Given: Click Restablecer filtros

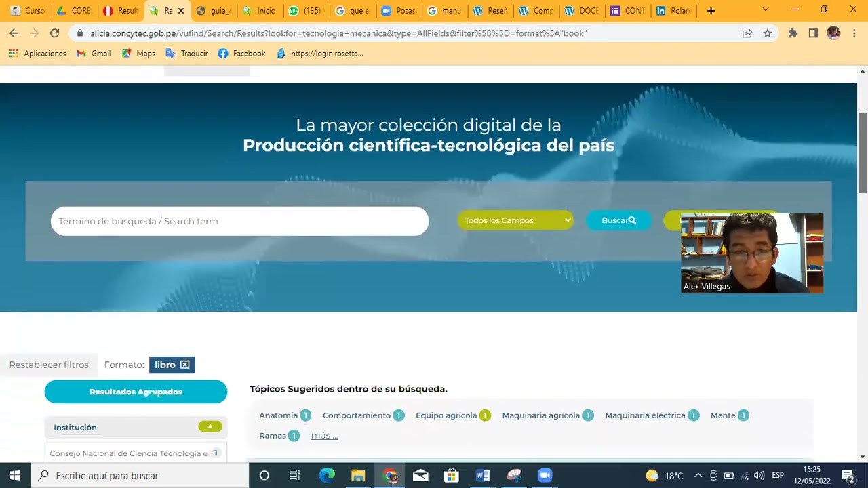Looking at the screenshot, I should pos(49,365).
